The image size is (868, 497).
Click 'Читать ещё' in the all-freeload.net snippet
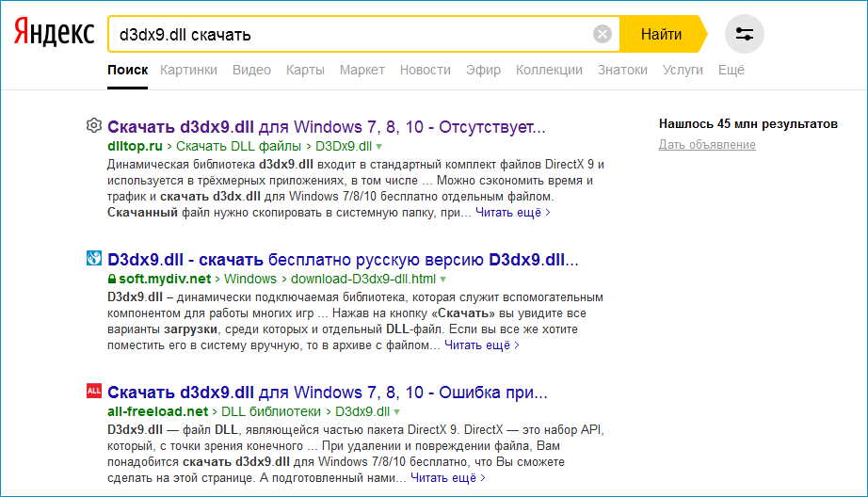pos(448,478)
